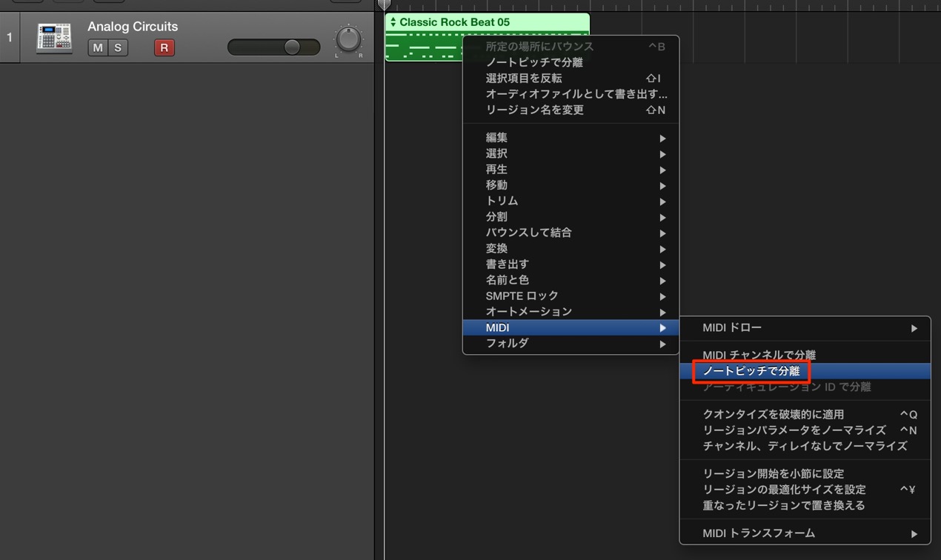941x560 pixels.
Task: Choose リージョンパラメータをノーマライズ
Action: 805,430
